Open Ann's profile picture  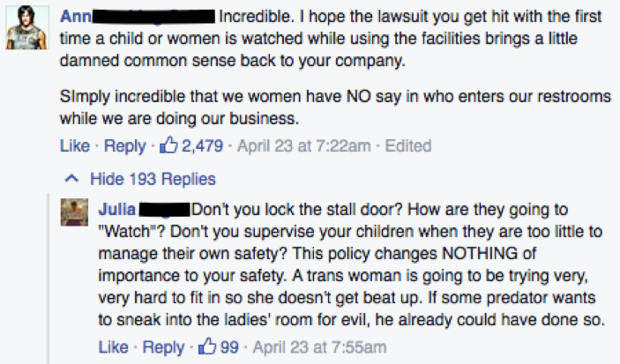26,27
